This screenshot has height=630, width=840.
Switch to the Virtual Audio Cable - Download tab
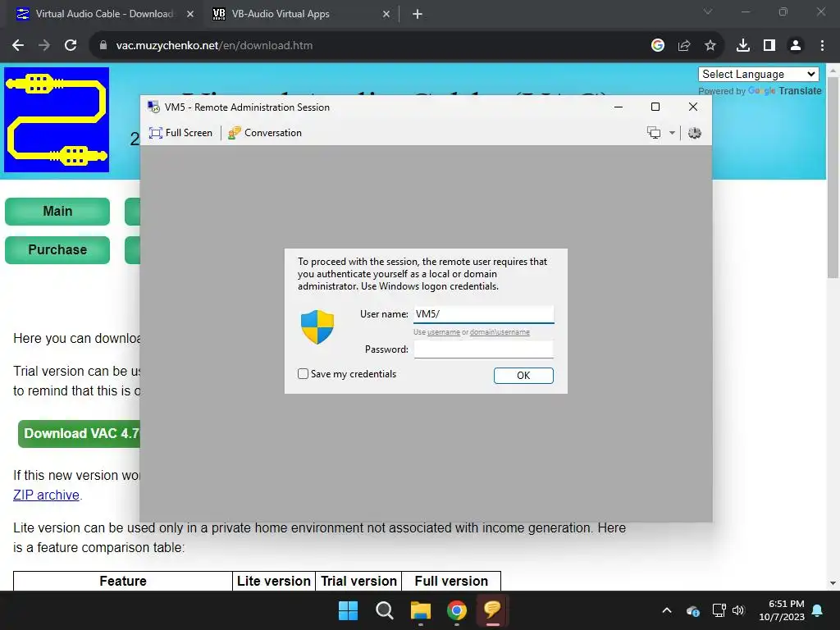pos(104,14)
